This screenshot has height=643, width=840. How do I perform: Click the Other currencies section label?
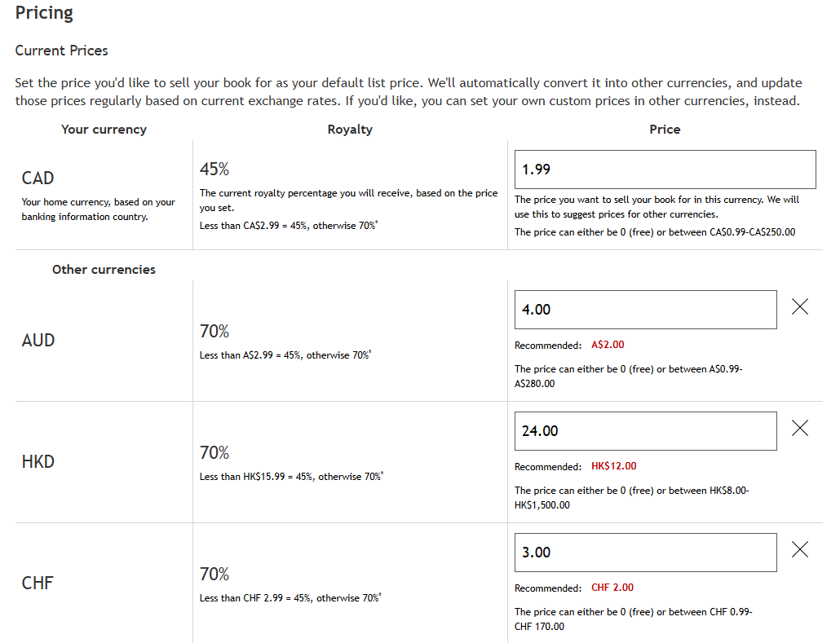(104, 270)
